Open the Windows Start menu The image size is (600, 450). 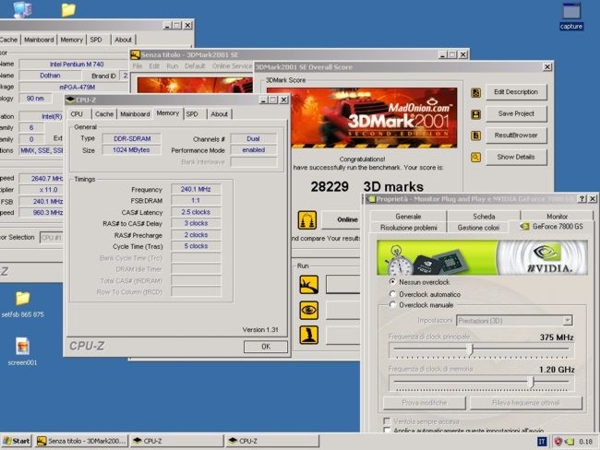17,440
